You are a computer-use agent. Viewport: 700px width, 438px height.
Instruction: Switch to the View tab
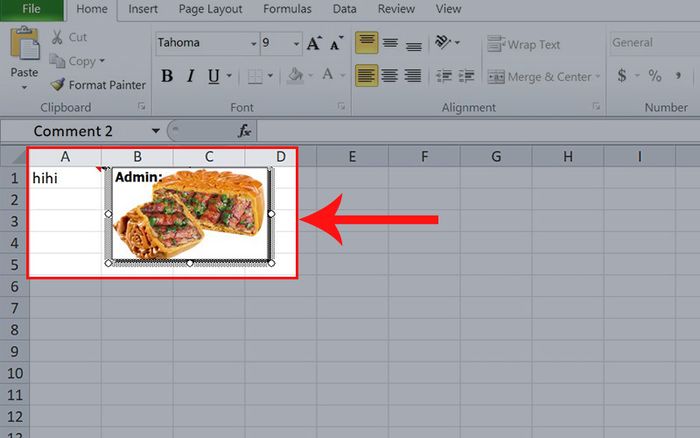448,9
